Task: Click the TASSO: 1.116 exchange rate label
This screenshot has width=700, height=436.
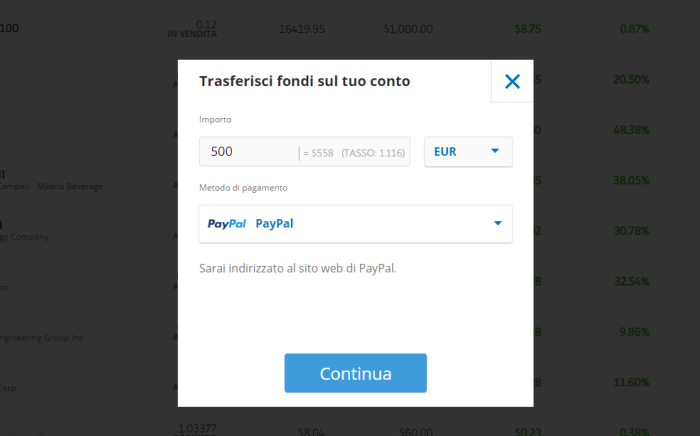Action: [x=373, y=153]
